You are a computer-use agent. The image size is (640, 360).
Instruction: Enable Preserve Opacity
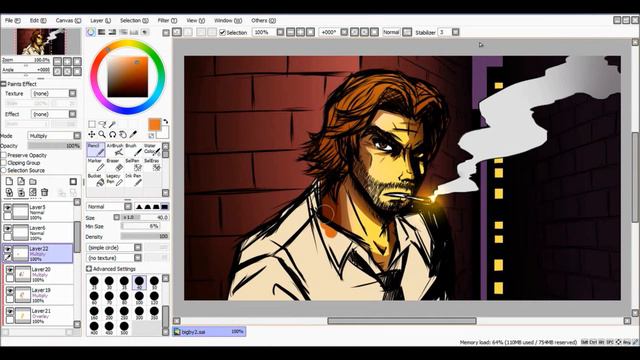coord(4,155)
